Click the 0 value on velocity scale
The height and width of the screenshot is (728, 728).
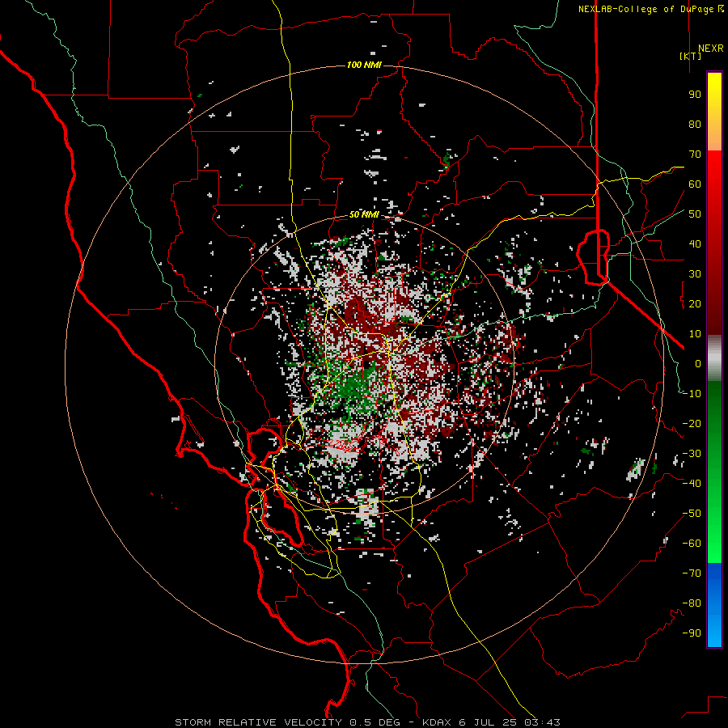pos(698,364)
